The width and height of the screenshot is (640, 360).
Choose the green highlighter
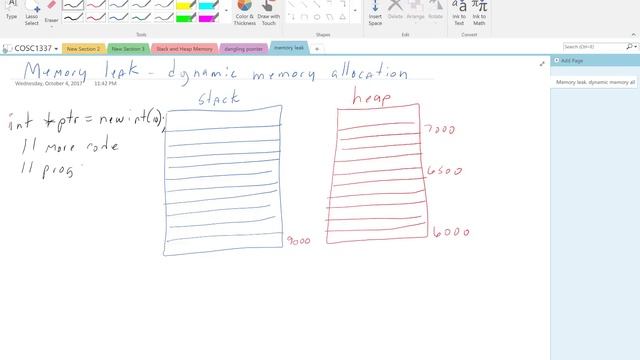(x=186, y=18)
